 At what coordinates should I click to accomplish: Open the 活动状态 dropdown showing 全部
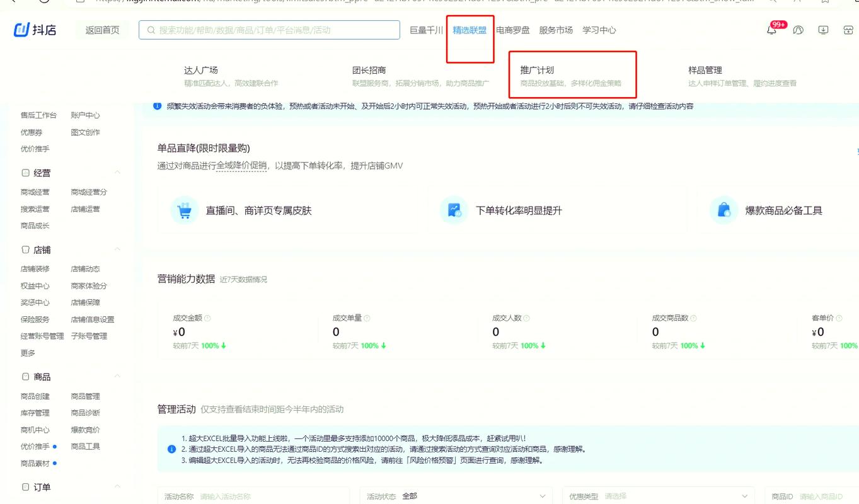[456, 496]
